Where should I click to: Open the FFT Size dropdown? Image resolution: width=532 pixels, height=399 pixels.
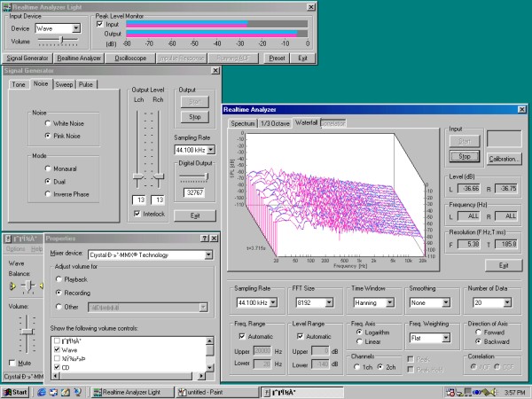click(329, 302)
